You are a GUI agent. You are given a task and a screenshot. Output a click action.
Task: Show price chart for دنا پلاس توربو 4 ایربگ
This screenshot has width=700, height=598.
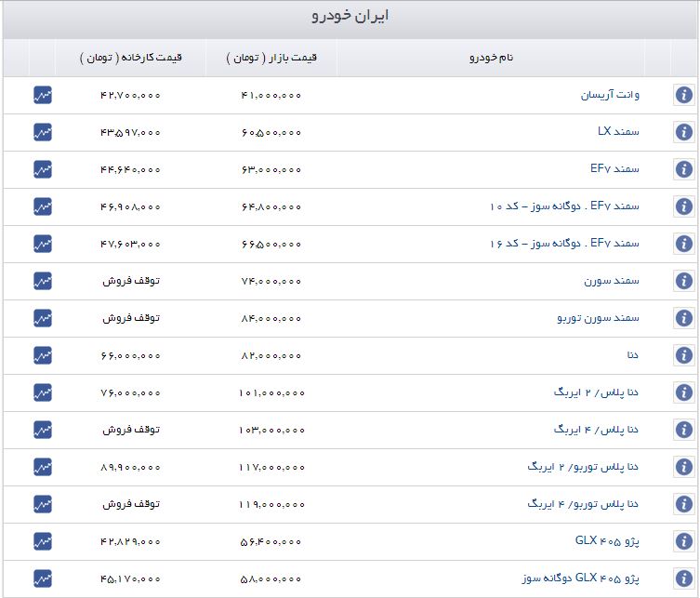pos(43,504)
